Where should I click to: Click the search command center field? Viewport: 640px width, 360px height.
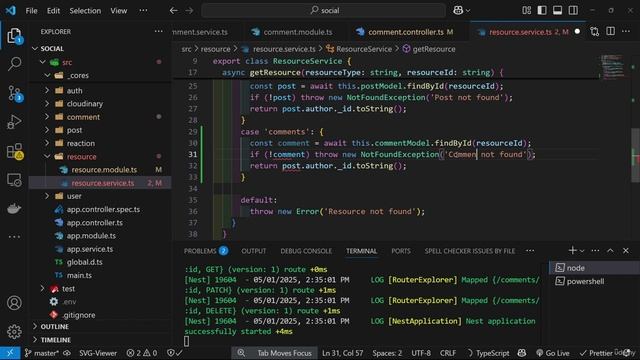coord(324,11)
